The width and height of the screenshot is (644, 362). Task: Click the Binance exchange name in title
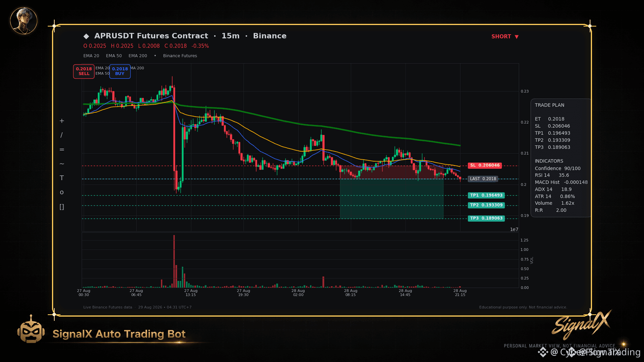coord(270,36)
